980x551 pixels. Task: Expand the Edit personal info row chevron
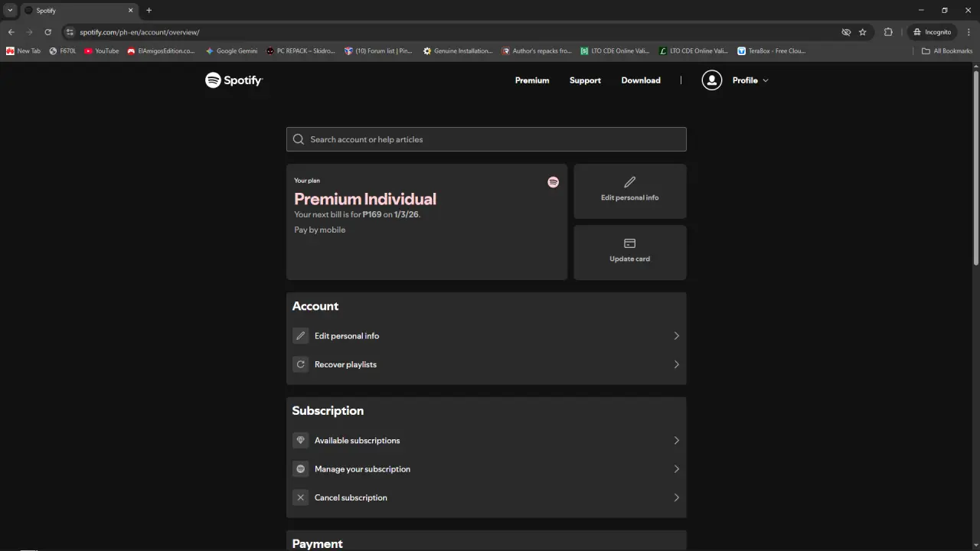tap(676, 336)
